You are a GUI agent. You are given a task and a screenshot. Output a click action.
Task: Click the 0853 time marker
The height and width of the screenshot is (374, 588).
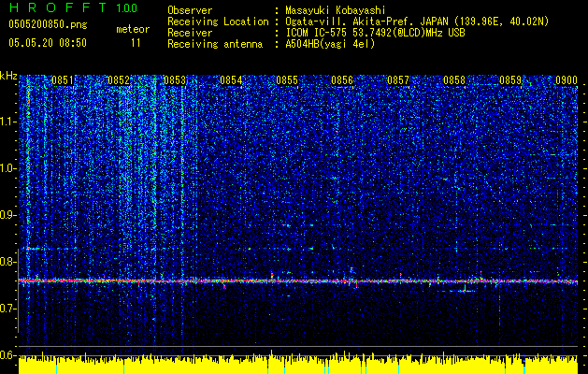tap(175, 80)
